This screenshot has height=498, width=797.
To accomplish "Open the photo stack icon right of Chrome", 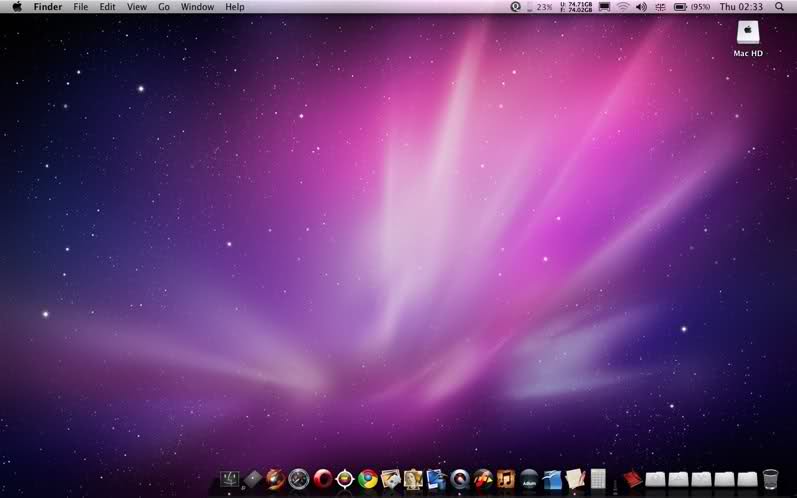I will tap(391, 479).
